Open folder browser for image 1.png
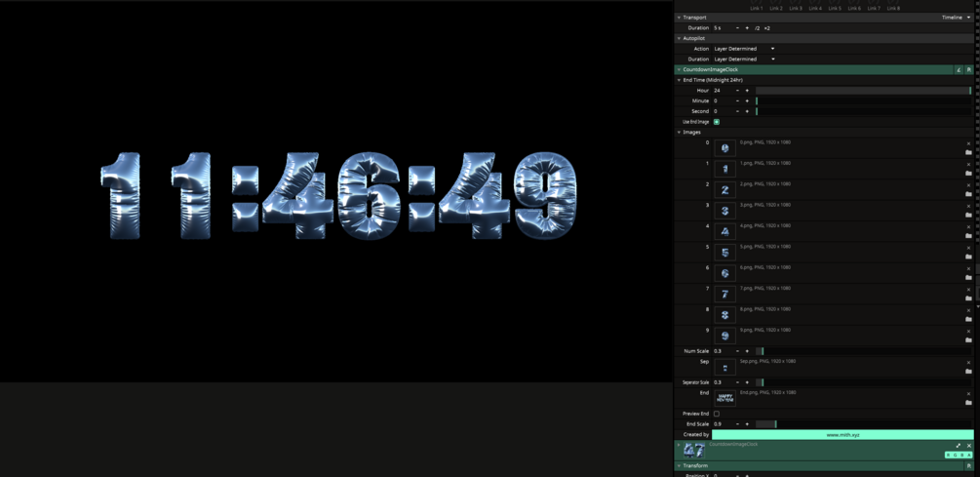This screenshot has width=980, height=477. pos(968,174)
